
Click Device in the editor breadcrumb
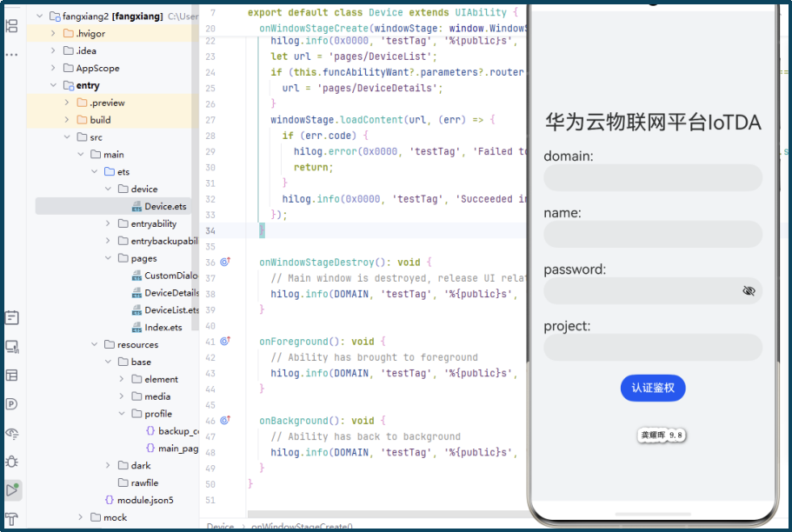220,527
